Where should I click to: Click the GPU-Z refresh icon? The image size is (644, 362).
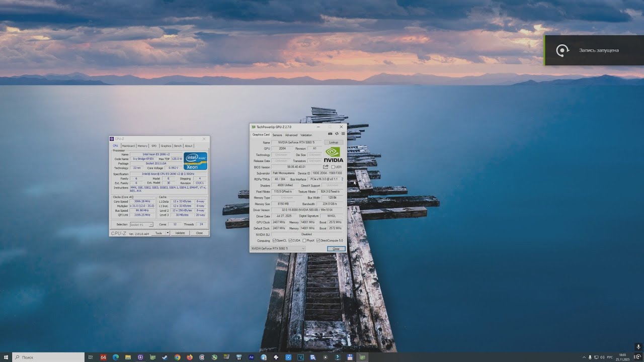[337, 134]
